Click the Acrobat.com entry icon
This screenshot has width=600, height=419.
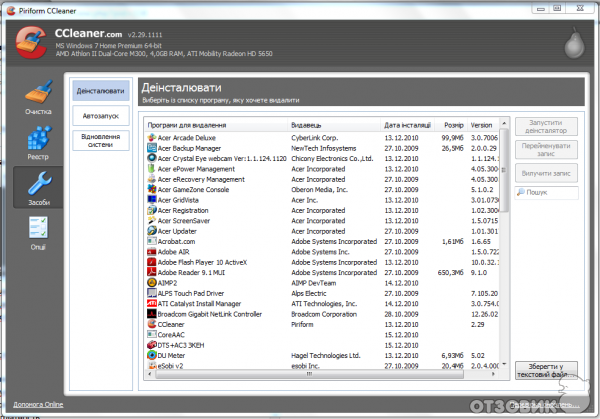click(x=151, y=241)
